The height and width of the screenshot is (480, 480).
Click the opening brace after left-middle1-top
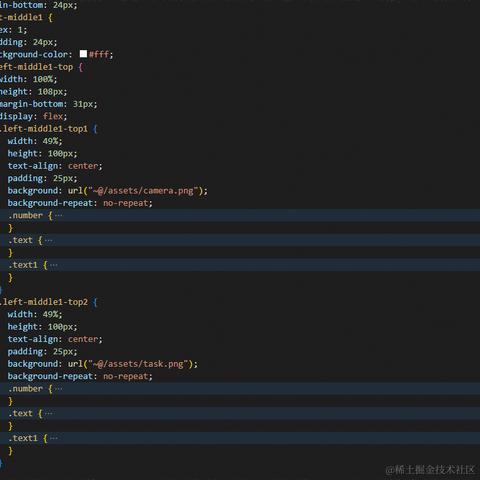80,67
